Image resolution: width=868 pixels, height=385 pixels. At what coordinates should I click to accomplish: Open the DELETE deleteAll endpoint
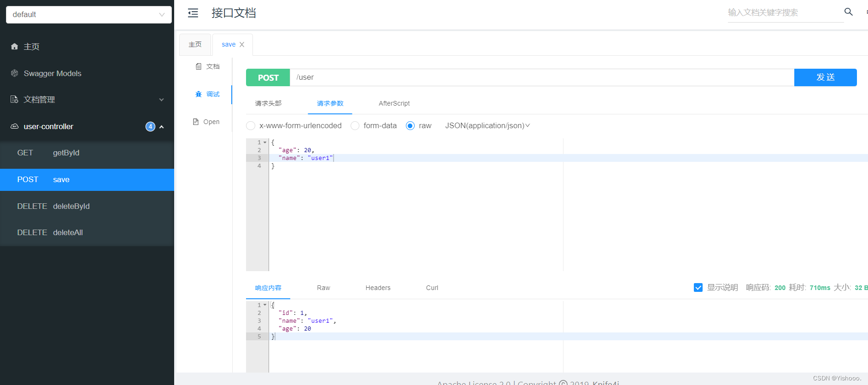(x=87, y=233)
